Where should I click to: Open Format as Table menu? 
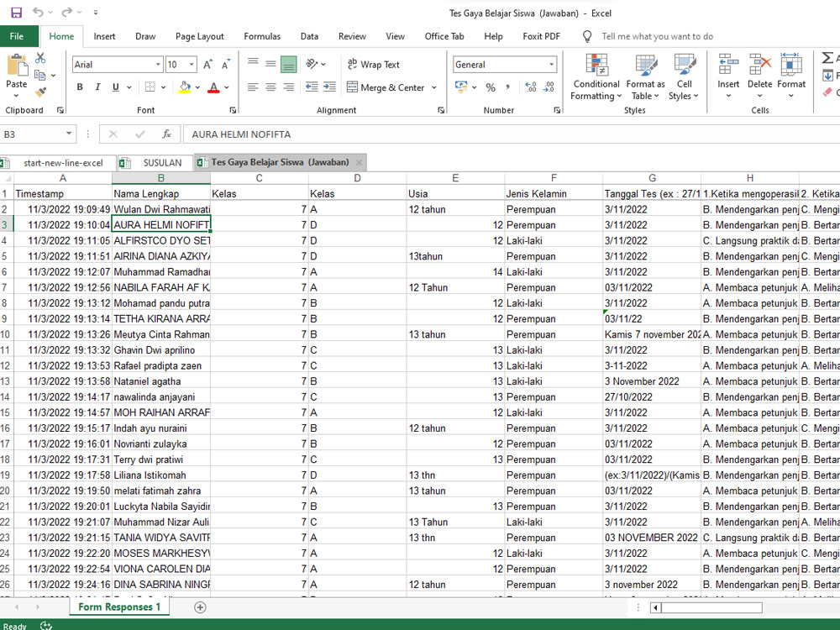pos(645,76)
